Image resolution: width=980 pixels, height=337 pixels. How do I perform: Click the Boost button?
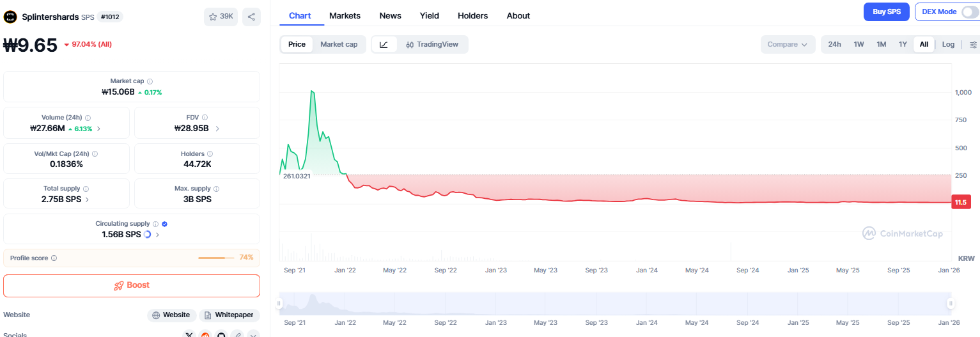coord(132,285)
